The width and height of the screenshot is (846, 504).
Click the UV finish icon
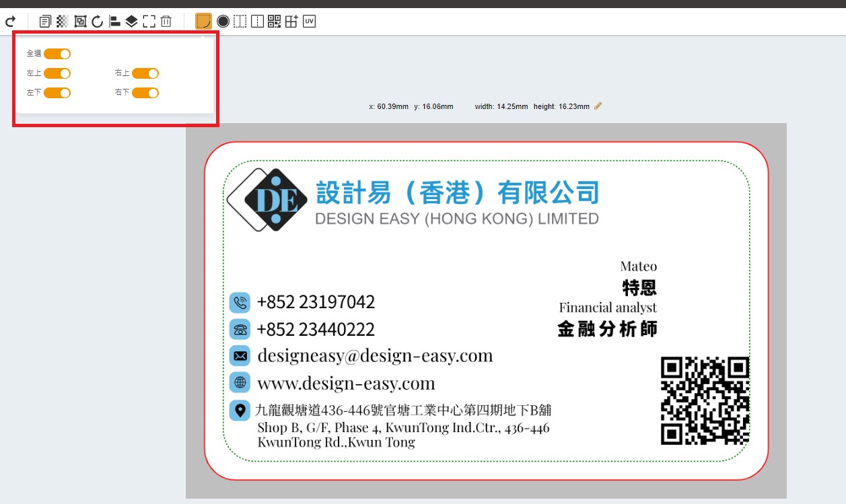(x=309, y=22)
